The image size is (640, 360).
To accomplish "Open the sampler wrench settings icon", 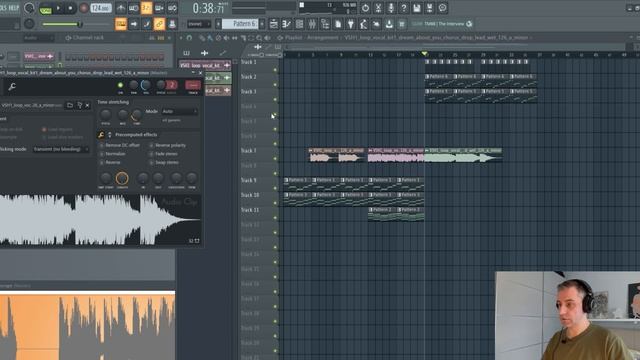I will pos(12,87).
